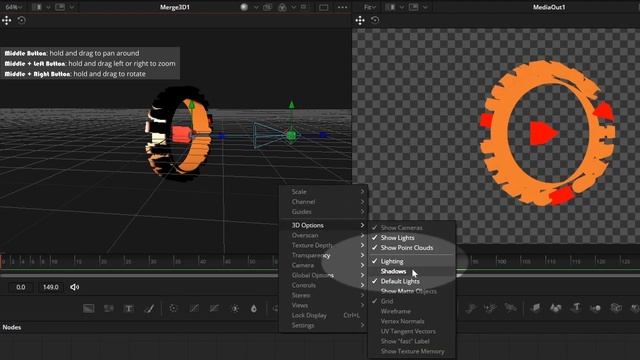Click the sub-view icon in MediaOut1 viewer
The height and width of the screenshot is (360, 640).
click(x=413, y=7)
